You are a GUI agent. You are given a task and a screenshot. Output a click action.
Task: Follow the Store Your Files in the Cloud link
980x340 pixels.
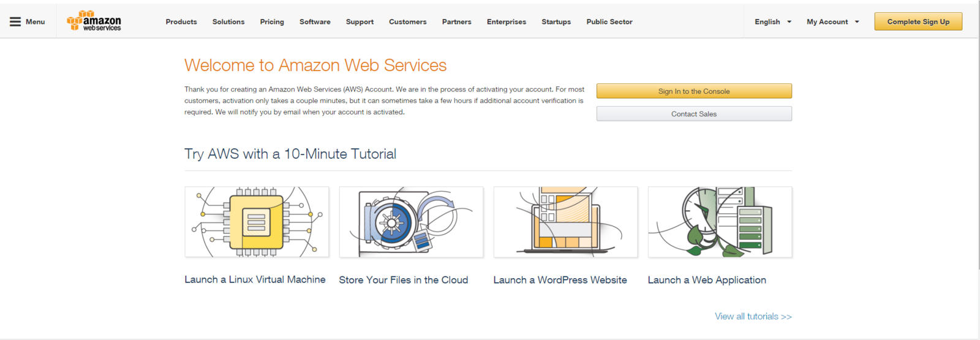pyautogui.click(x=404, y=280)
